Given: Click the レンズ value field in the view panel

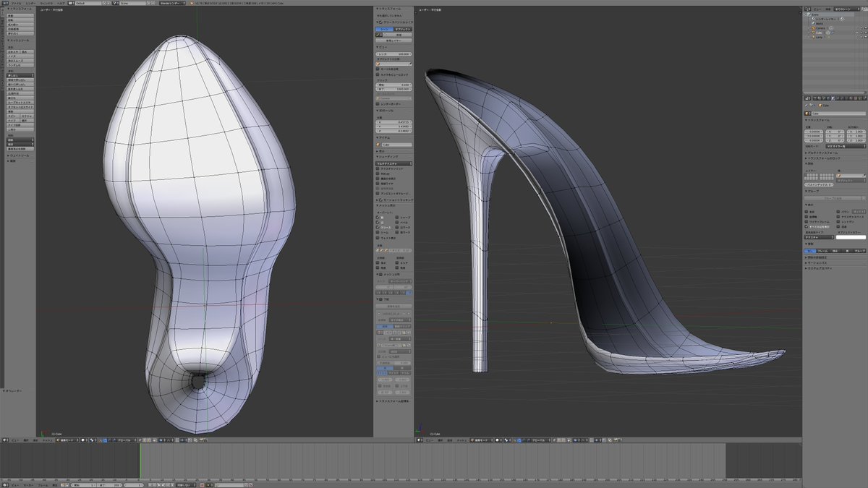Looking at the screenshot, I should click(x=394, y=53).
